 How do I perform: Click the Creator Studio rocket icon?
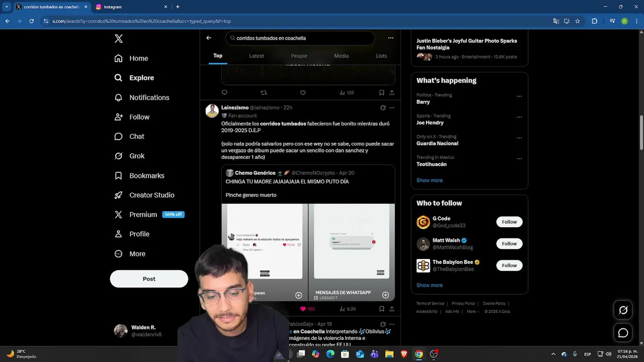[118, 195]
